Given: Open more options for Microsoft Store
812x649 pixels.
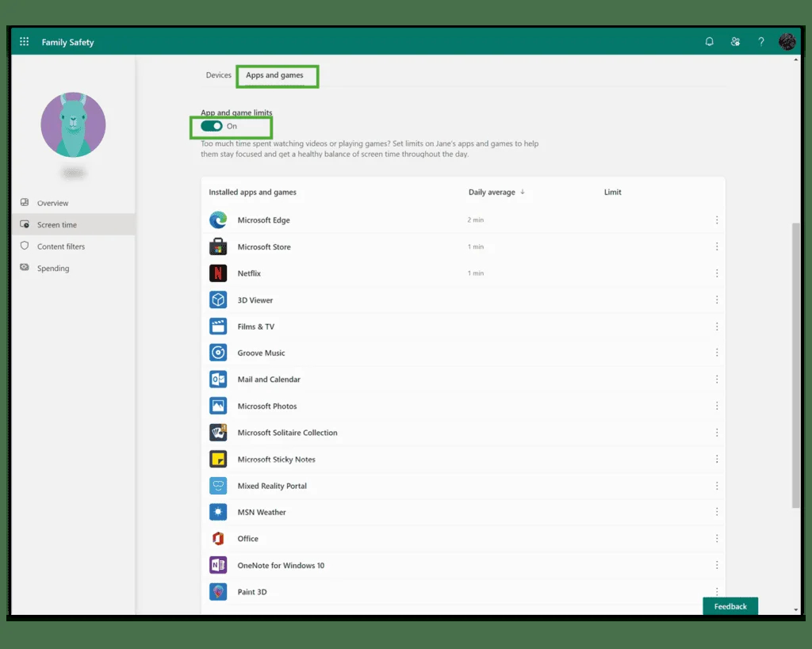Looking at the screenshot, I should pos(717,246).
